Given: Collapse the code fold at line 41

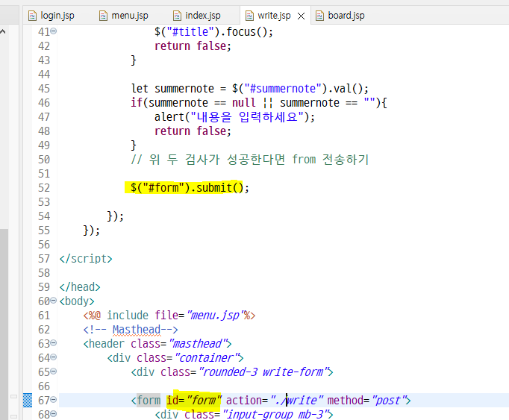Looking at the screenshot, I should click(x=54, y=31).
